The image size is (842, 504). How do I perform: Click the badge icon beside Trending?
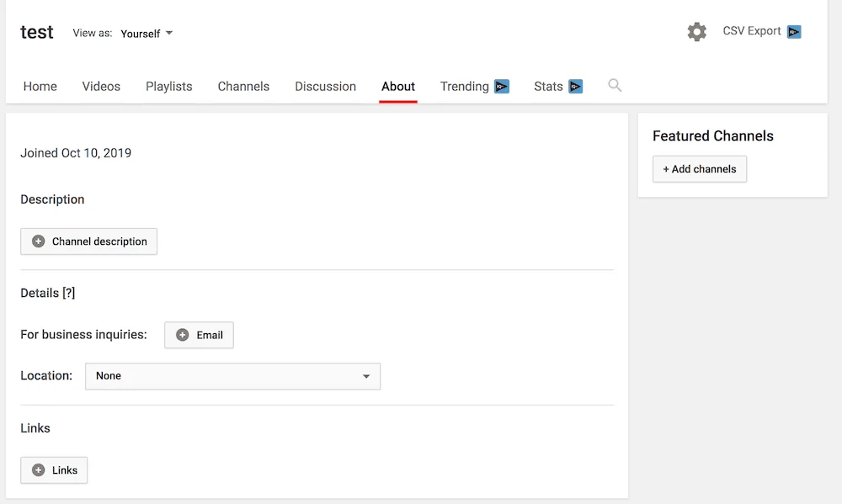(x=502, y=86)
